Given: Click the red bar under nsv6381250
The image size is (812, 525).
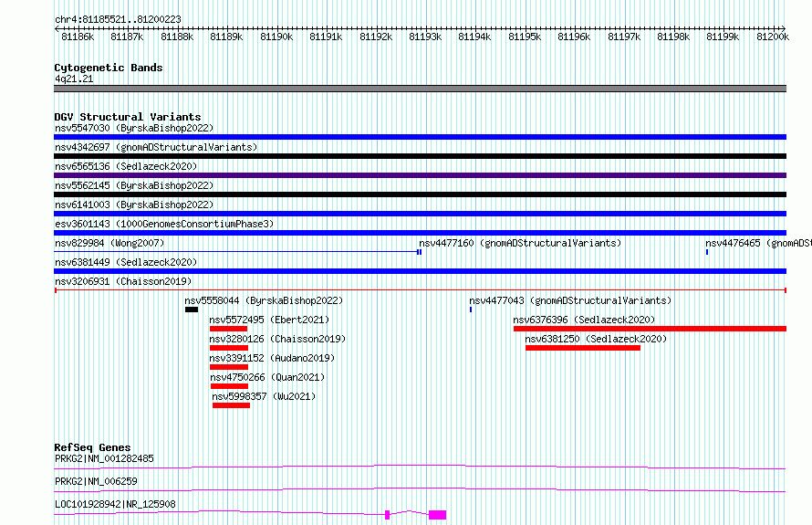Looking at the screenshot, I should (x=583, y=348).
